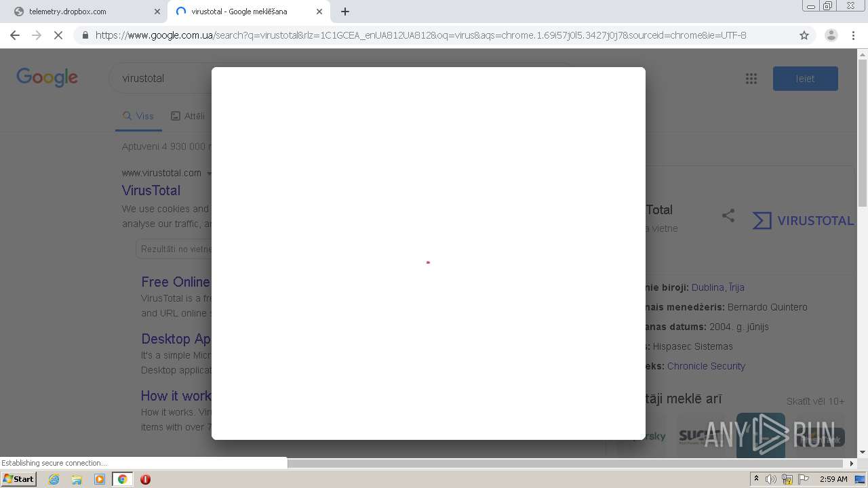The height and width of the screenshot is (488, 868).
Task: Open the Dublina, Īrija link
Action: pos(718,287)
